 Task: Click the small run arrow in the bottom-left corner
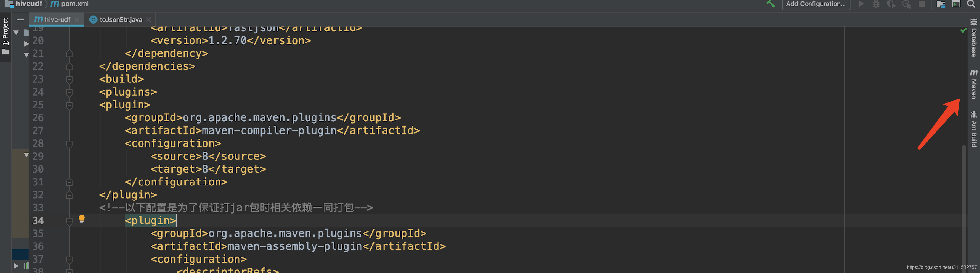pos(16,266)
